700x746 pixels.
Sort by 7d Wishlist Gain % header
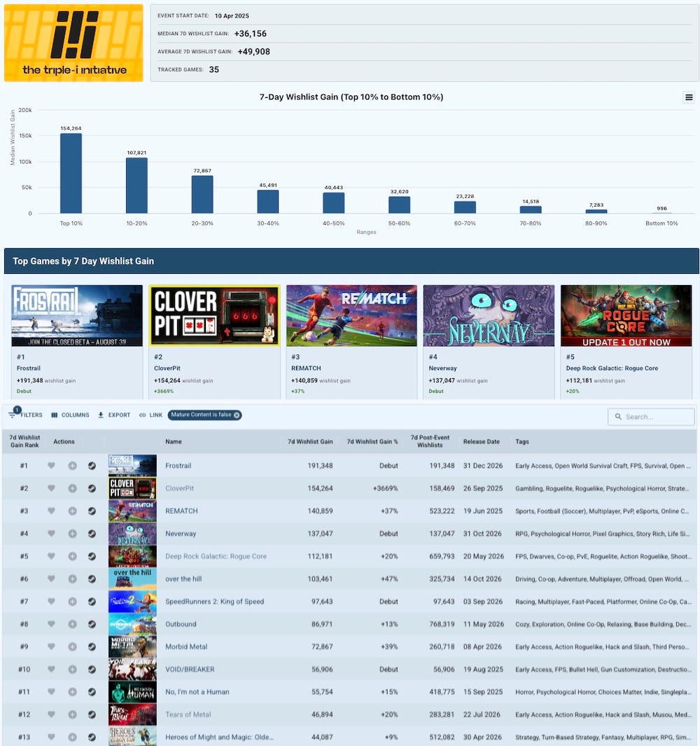point(372,441)
